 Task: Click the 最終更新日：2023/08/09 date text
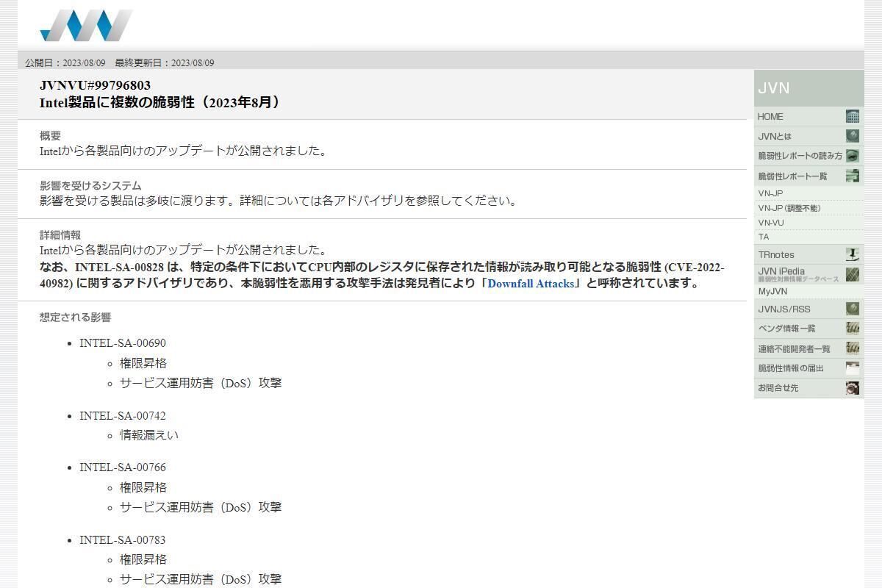coord(165,63)
